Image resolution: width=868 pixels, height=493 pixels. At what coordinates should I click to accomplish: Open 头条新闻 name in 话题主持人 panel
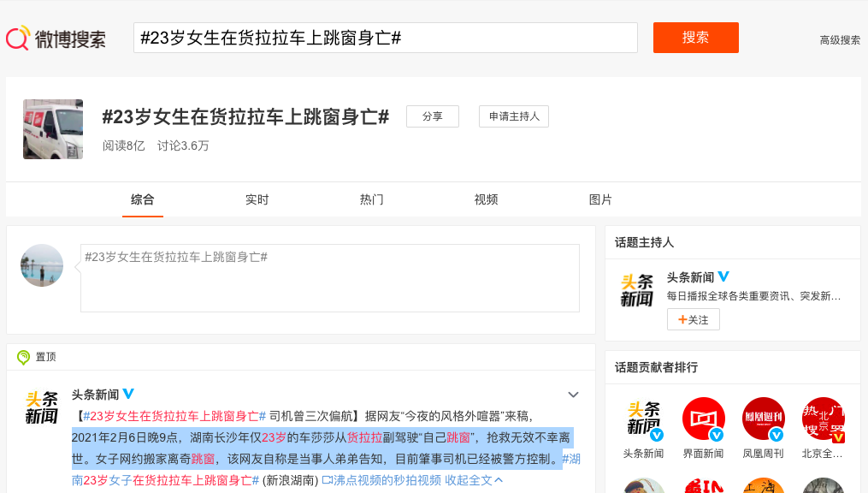click(x=690, y=277)
